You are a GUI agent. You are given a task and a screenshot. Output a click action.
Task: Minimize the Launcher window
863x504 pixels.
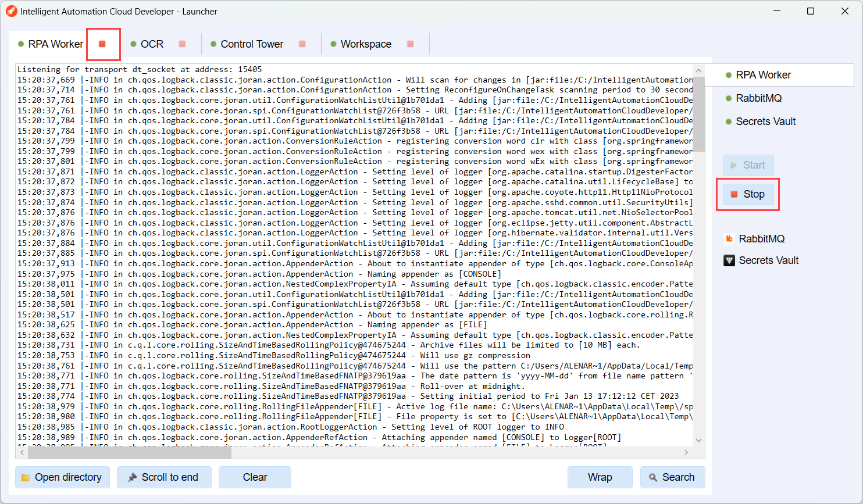click(x=777, y=11)
